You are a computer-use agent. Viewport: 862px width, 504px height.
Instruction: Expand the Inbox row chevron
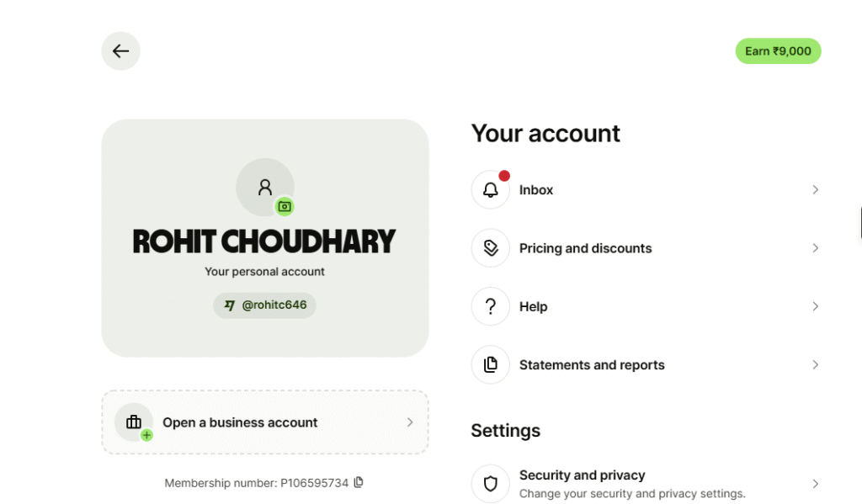[x=815, y=189]
